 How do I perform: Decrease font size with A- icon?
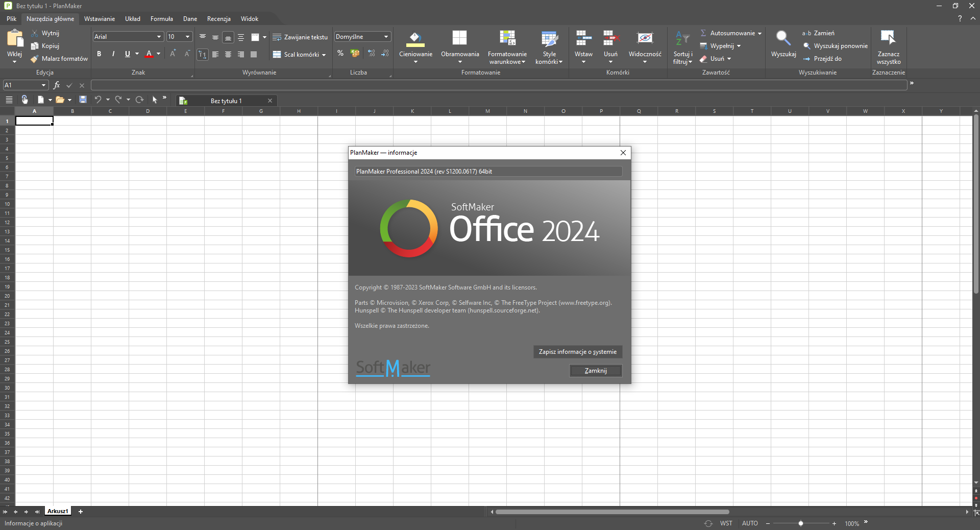tap(187, 54)
